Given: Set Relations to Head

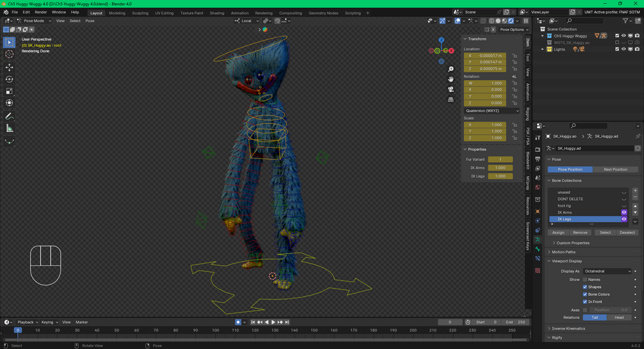Looking at the screenshot, I should 619,318.
